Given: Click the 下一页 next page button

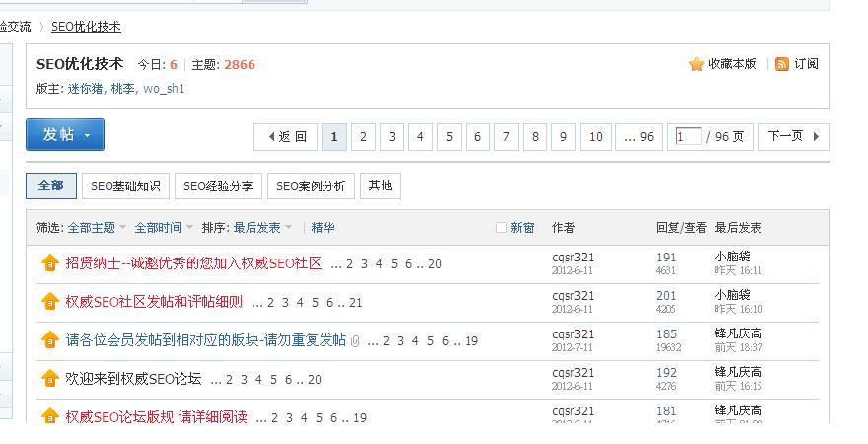Looking at the screenshot, I should (x=793, y=137).
